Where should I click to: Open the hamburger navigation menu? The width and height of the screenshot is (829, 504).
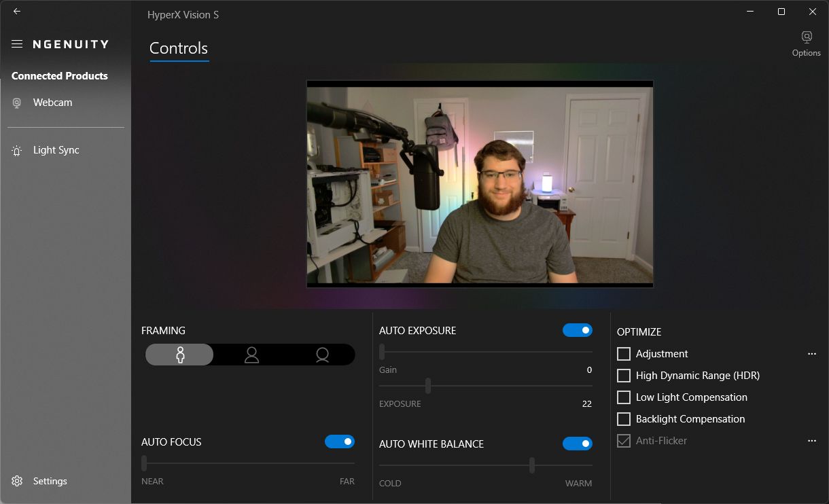tap(17, 44)
